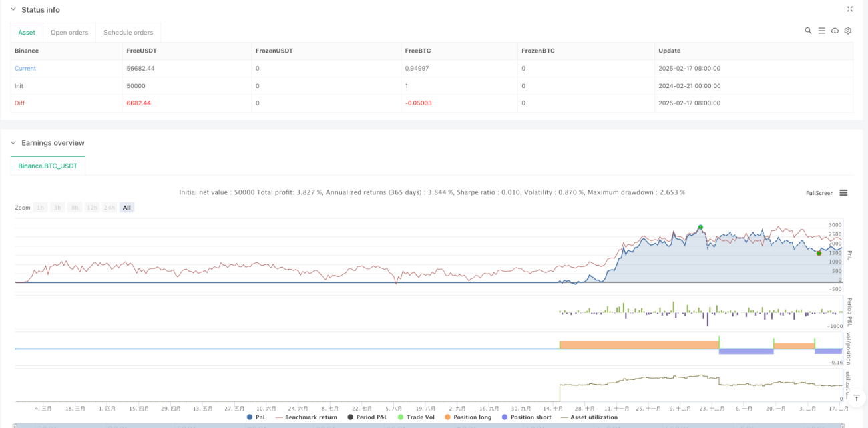Switch to the Open orders tab
The width and height of the screenshot is (868, 428).
coord(69,32)
